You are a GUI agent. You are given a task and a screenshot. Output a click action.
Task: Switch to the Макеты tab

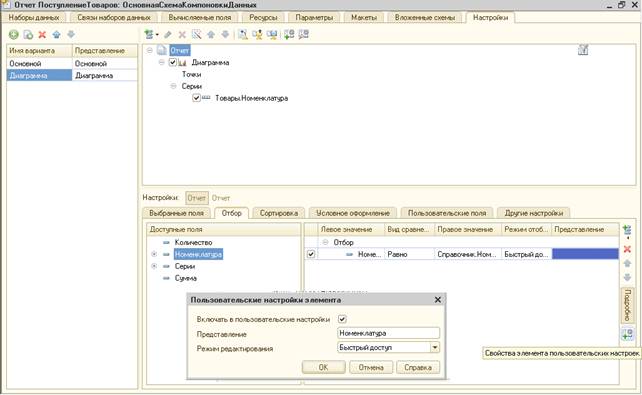point(364,18)
